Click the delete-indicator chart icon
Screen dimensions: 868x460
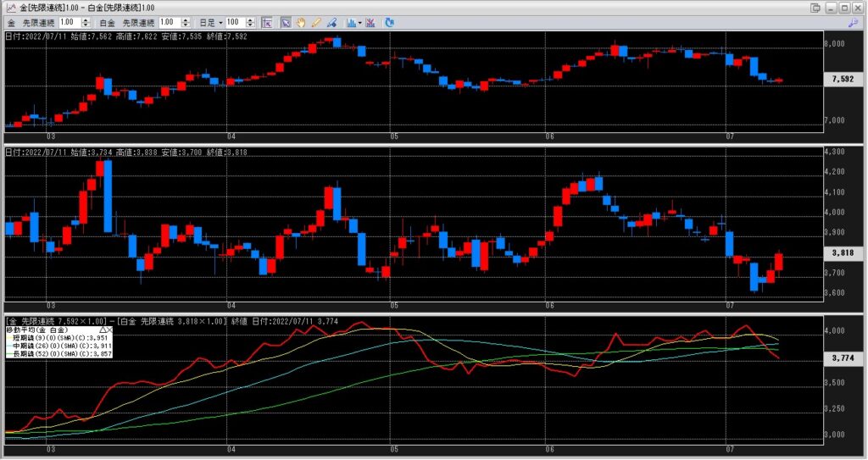[x=370, y=22]
